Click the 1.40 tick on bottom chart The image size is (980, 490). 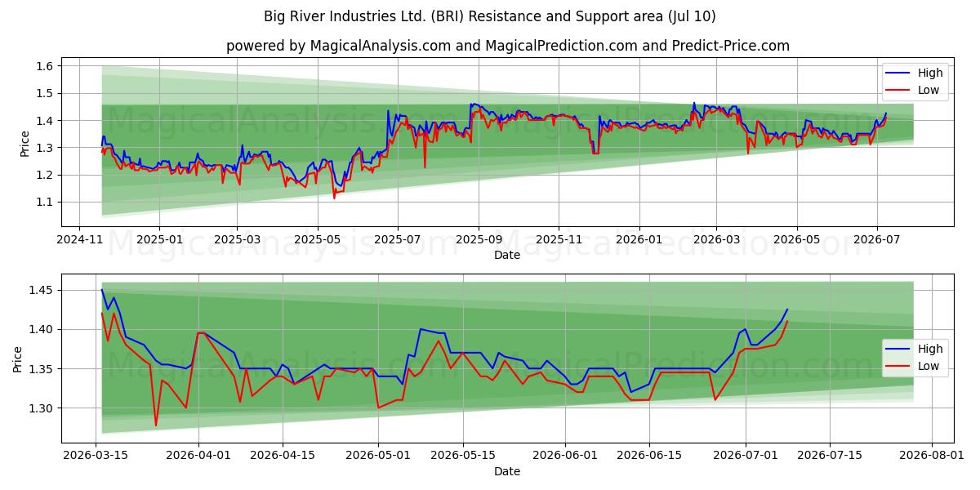point(42,329)
